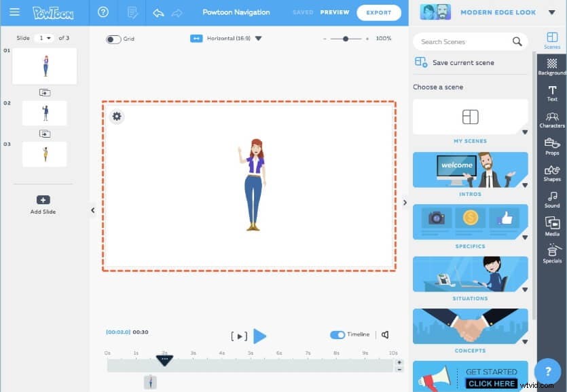The height and width of the screenshot is (392, 567).
Task: Select the Text panel icon
Action: coord(552,95)
